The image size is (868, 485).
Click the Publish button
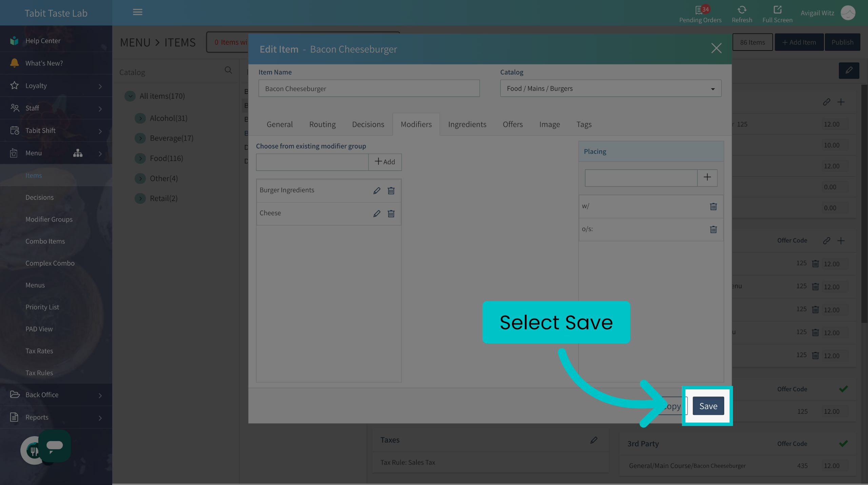click(x=842, y=42)
